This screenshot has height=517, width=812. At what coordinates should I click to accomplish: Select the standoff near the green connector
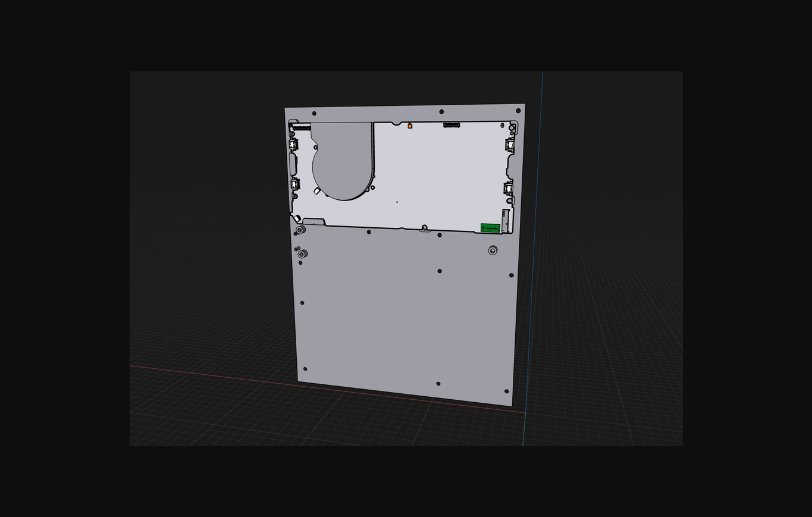[493, 250]
